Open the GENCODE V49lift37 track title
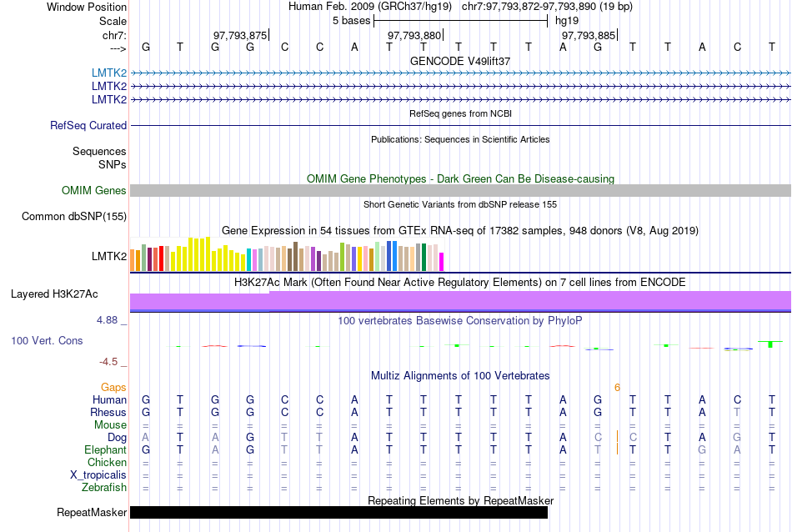The width and height of the screenshot is (792, 532). [460, 61]
